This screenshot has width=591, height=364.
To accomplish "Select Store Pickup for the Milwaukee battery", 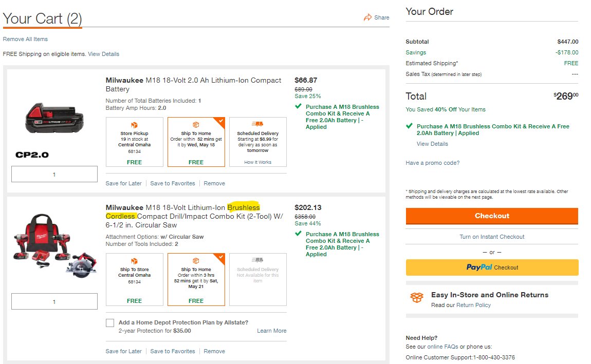I will point(135,142).
